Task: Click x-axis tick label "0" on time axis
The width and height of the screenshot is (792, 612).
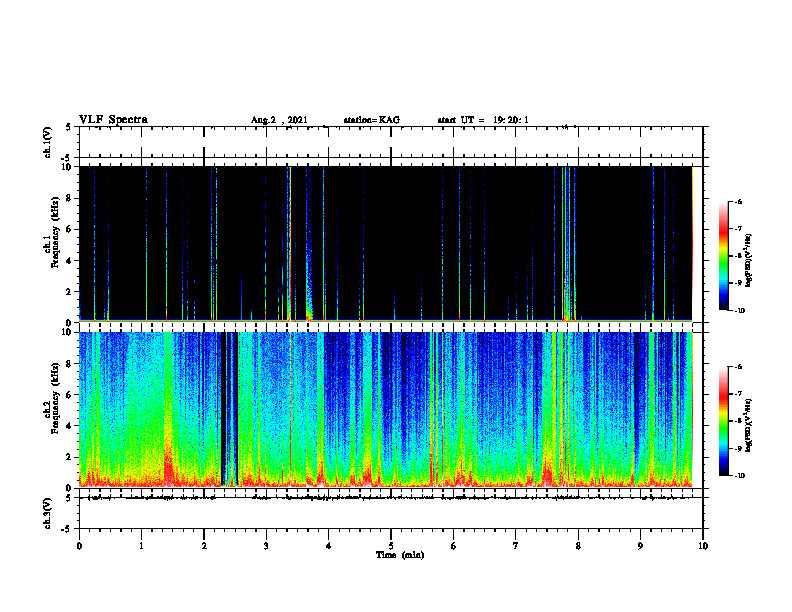Action: coord(79,546)
